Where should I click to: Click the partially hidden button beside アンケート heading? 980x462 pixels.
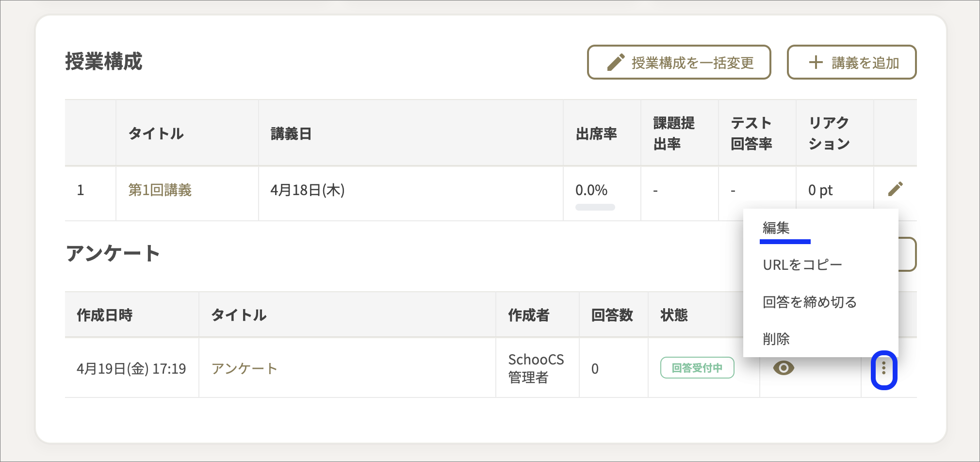pyautogui.click(x=907, y=254)
